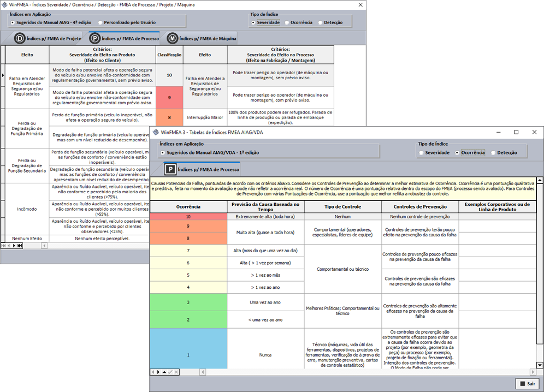Viewport: 544px width, 392px height.
Task: Click left arrow of horizontal scrollbar in WinFMEA 3
Action: coord(202,372)
